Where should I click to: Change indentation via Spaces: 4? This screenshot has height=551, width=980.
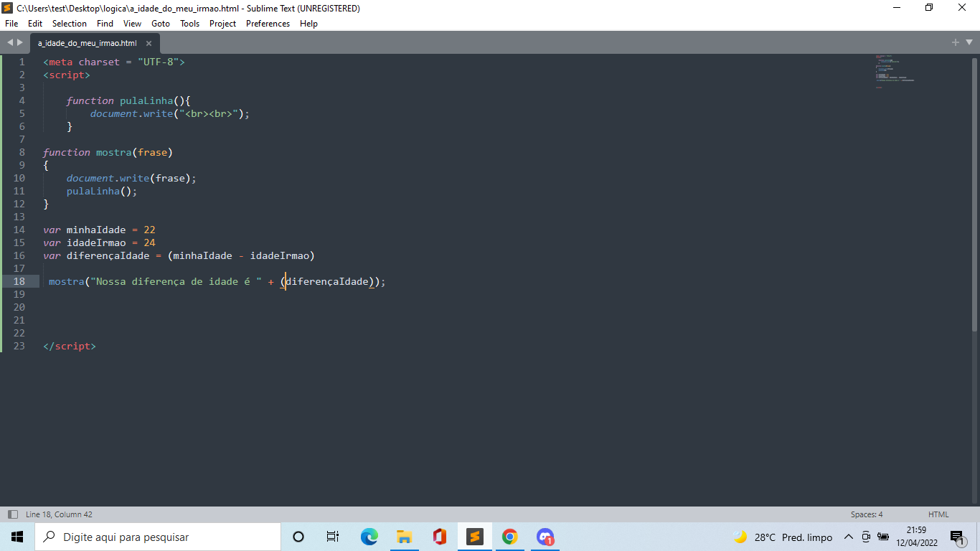coord(867,514)
